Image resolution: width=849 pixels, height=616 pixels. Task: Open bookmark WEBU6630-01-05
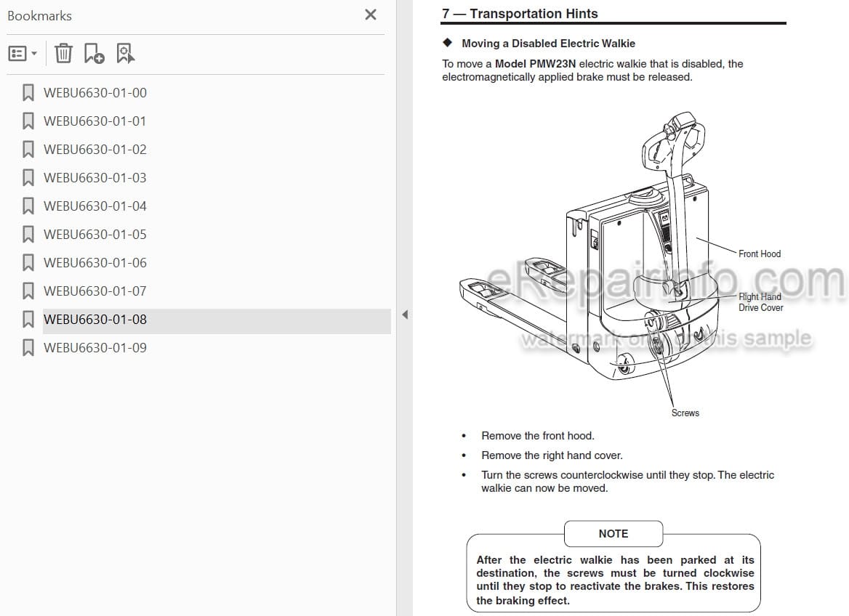[x=94, y=235]
